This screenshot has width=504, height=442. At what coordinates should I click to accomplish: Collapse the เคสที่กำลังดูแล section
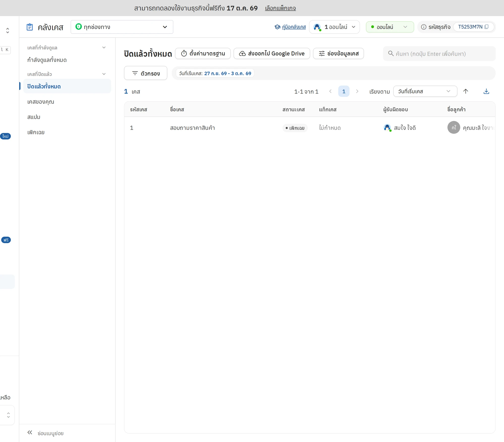104,47
